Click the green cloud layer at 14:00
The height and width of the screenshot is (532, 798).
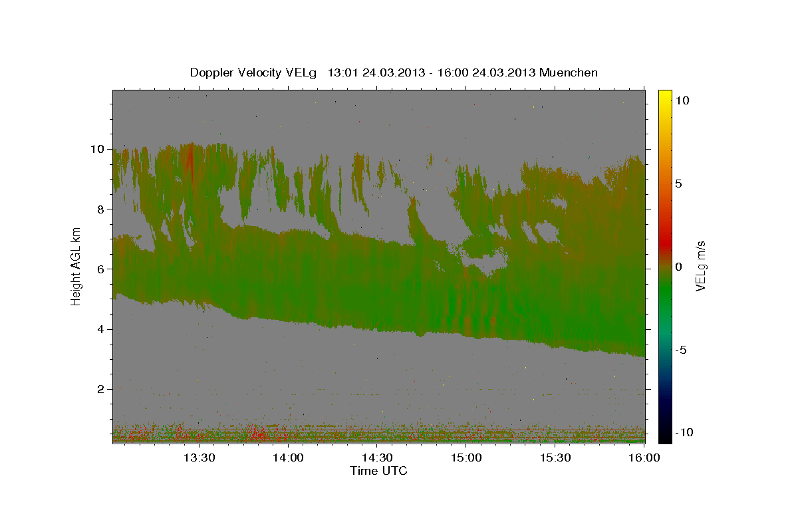point(289,276)
